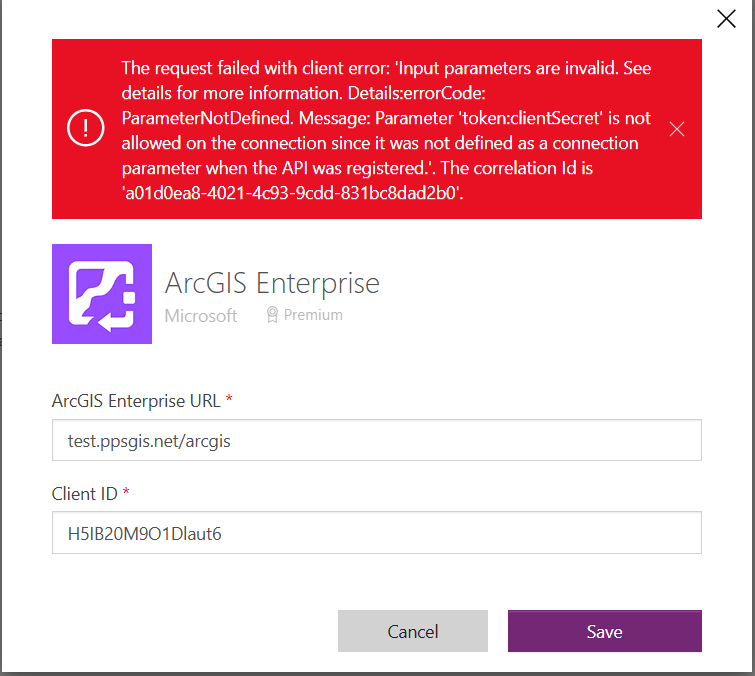Save the connection settings
The width and height of the screenshot is (755, 676).
point(604,631)
